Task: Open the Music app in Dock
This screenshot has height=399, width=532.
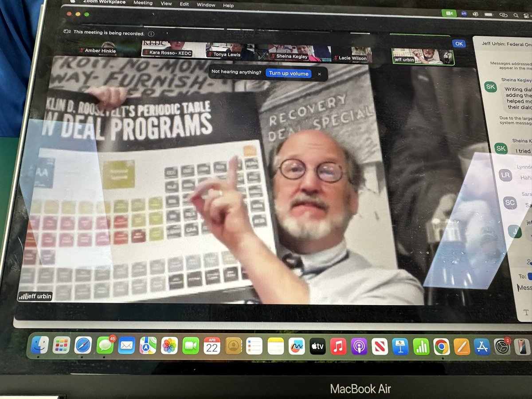Action: pos(338,346)
